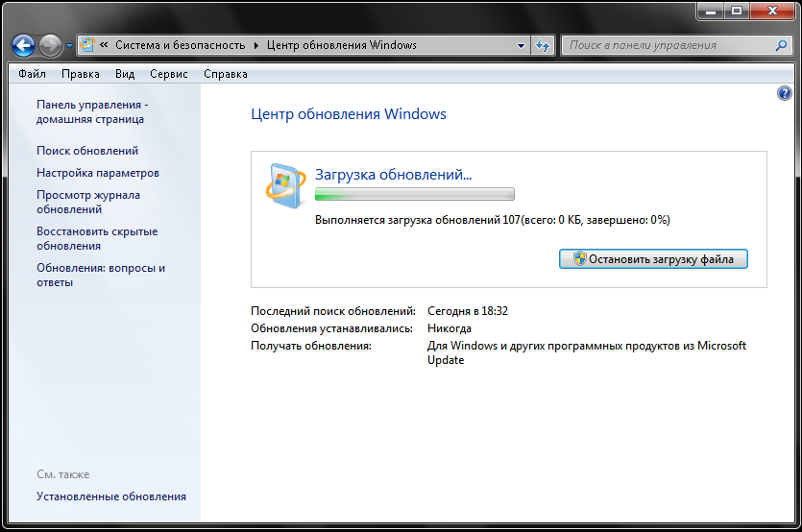Open 'Просмотр журнала обновлений'
The image size is (802, 532).
point(88,202)
